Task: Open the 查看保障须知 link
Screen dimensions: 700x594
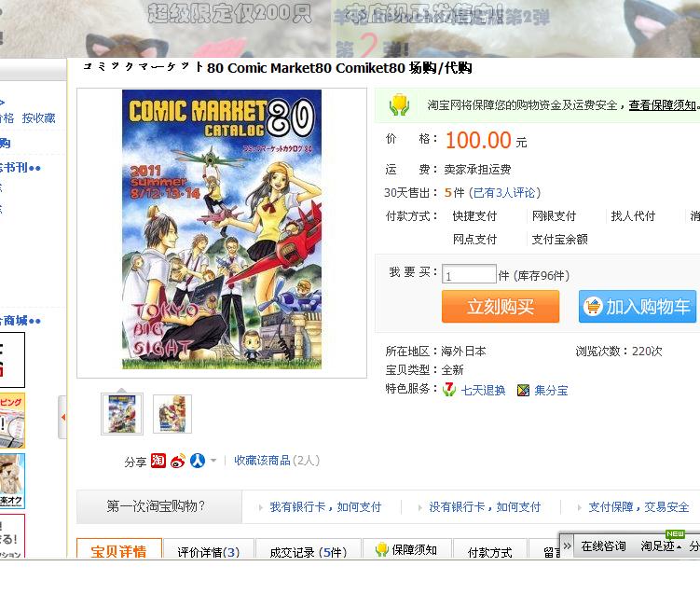Action: click(x=663, y=105)
